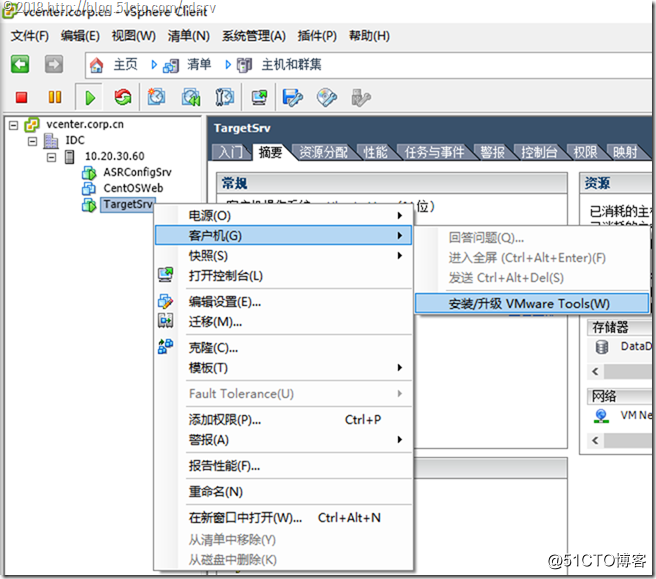Select 重命名(N) menu entry

click(284, 492)
